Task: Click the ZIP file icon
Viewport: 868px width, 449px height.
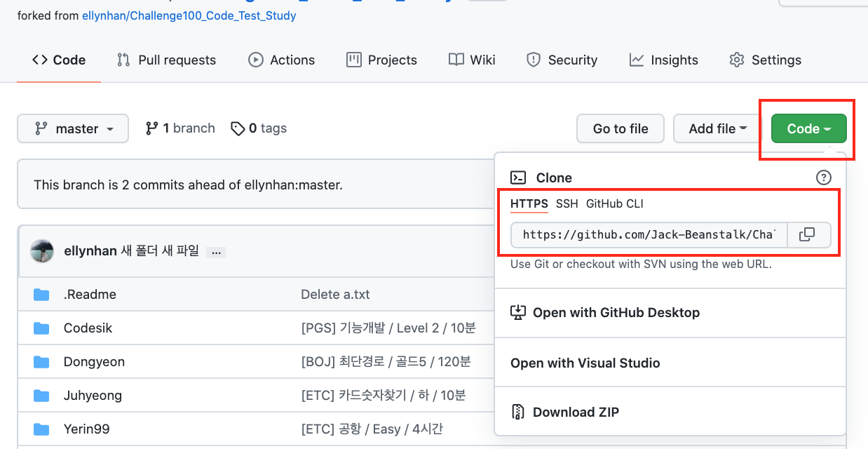Action: 518,412
